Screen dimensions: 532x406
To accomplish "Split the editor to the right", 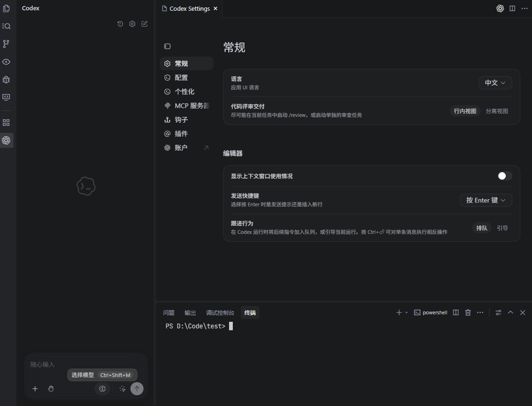I will coord(512,8).
